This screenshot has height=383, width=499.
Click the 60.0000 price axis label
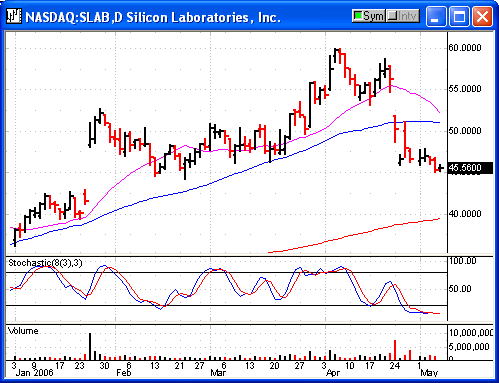465,48
